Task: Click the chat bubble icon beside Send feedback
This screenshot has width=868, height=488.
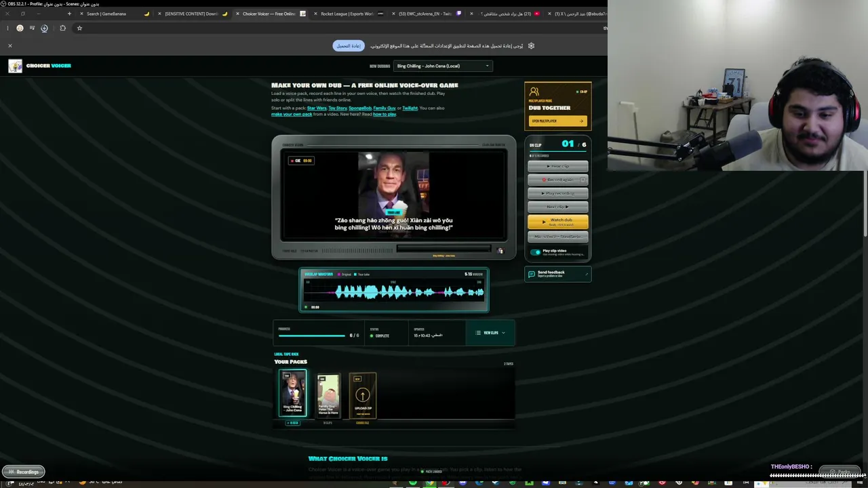Action: pyautogui.click(x=532, y=274)
